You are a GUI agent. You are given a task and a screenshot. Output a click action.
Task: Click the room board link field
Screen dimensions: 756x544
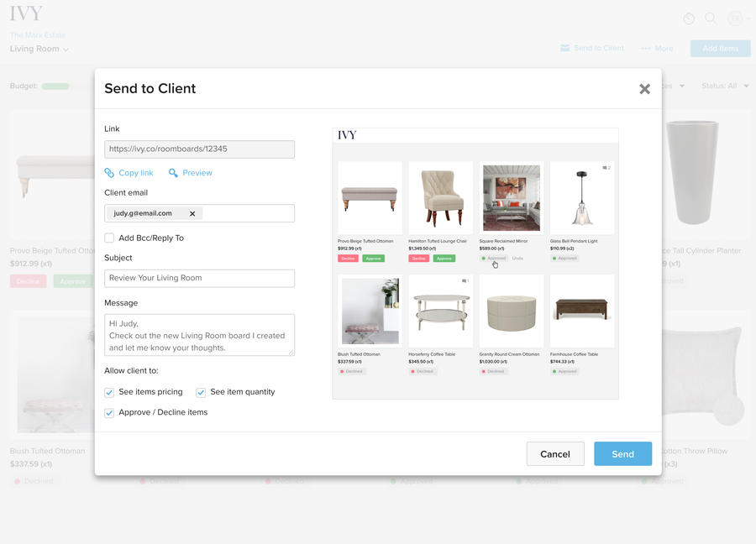coord(200,149)
